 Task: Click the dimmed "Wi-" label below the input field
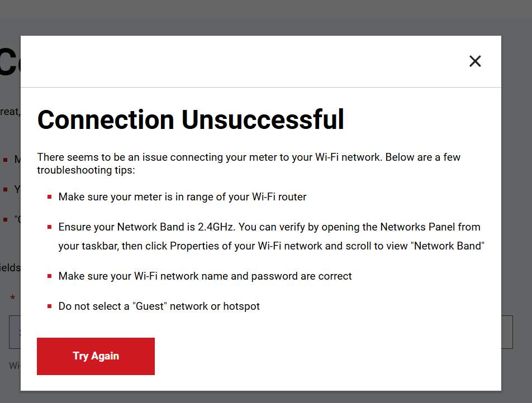(x=15, y=366)
